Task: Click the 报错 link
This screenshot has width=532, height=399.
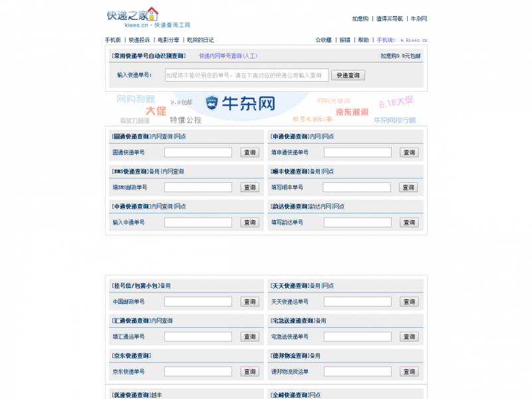Action: tap(344, 40)
